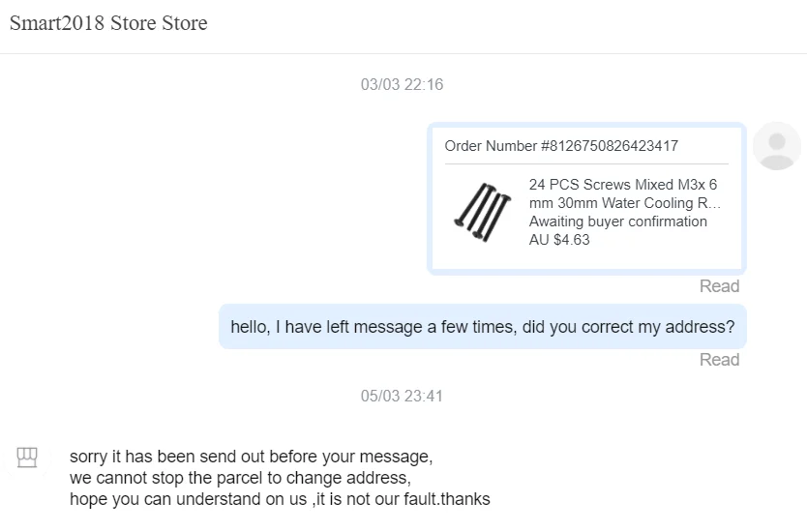The width and height of the screenshot is (807, 532).
Task: Select the "we cannot stop the parcel" reply line
Action: 240,478
